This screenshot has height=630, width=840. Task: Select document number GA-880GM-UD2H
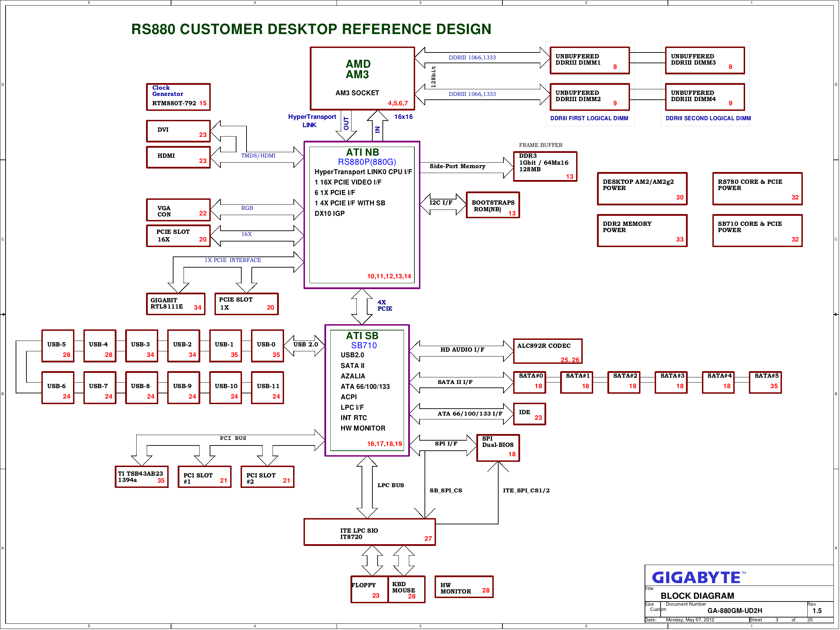(735, 611)
